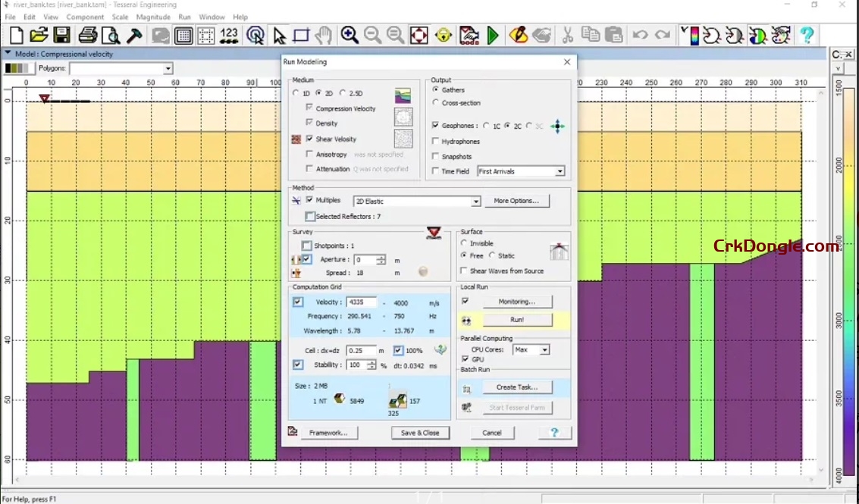Activate the Zoom In magnifier tool
This screenshot has height=504, width=859.
[x=350, y=35]
